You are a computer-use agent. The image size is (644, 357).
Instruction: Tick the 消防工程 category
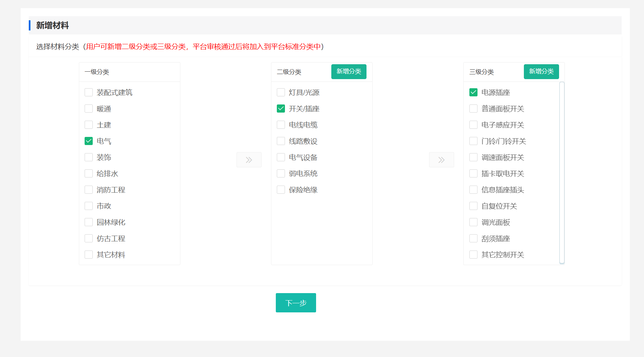click(89, 190)
